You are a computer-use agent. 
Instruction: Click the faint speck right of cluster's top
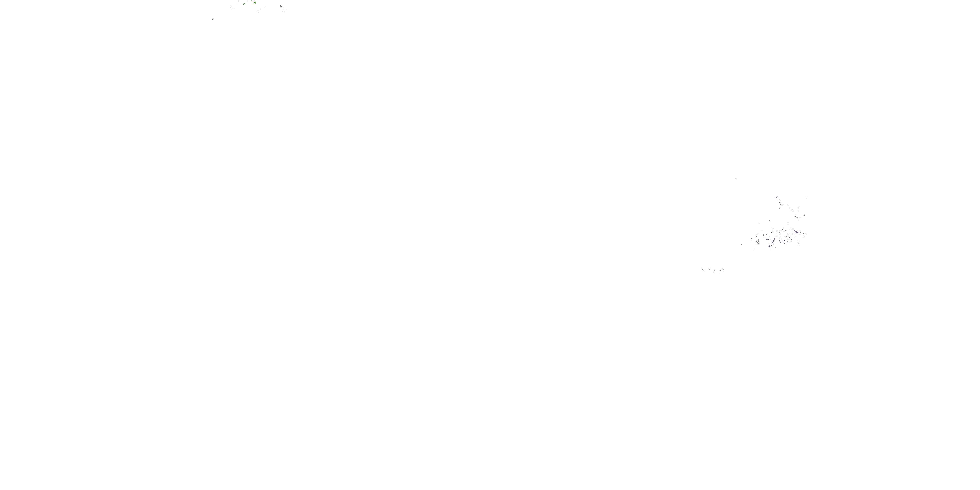pyautogui.click(x=807, y=197)
